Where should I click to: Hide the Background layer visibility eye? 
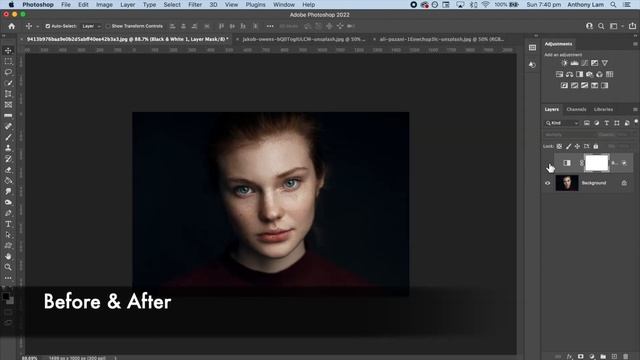548,183
